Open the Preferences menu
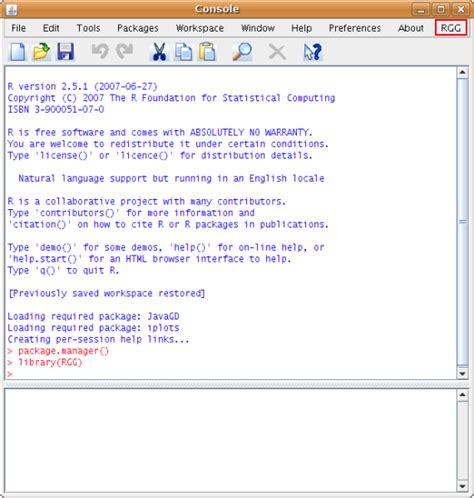474x498 pixels. coord(355,28)
